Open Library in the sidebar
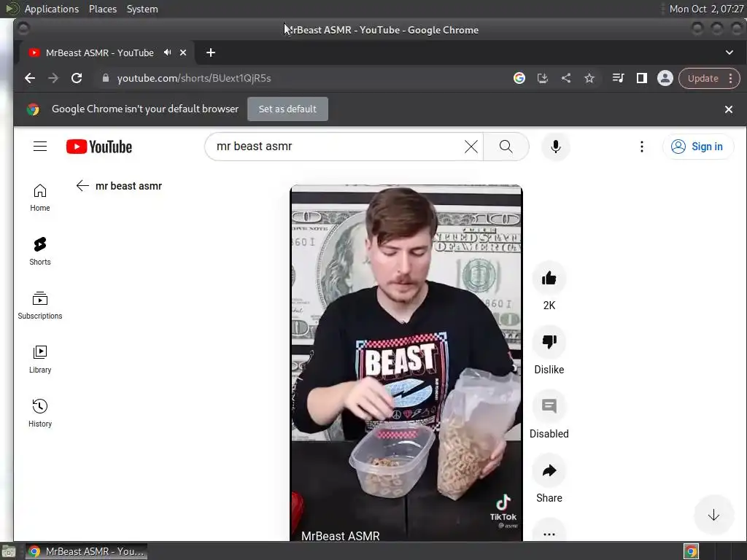747x560 pixels. pyautogui.click(x=40, y=359)
